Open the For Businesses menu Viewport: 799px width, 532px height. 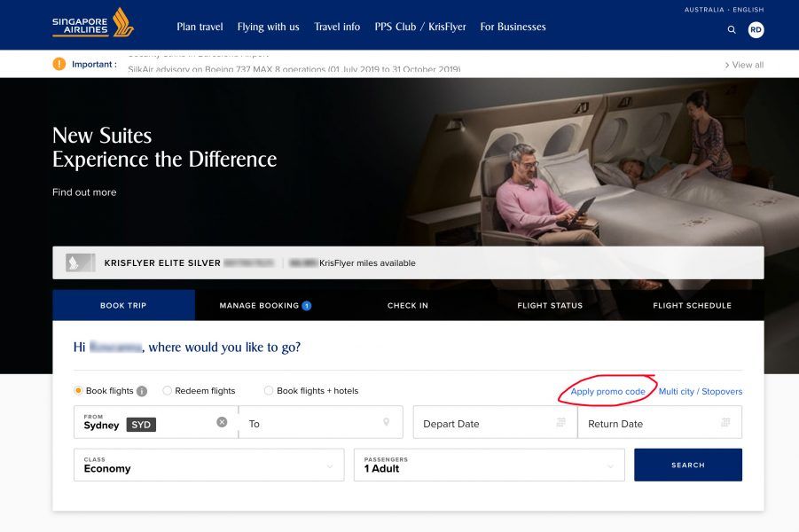[x=513, y=27]
